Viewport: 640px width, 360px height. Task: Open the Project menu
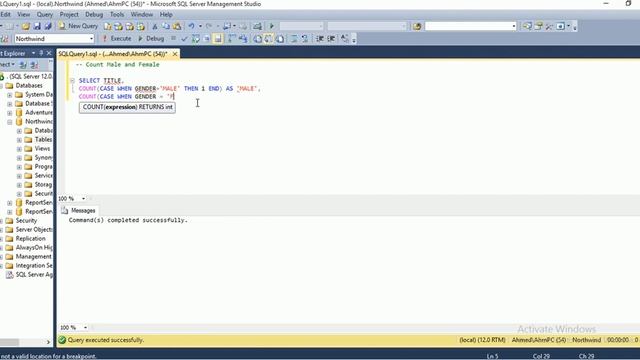coord(69,14)
